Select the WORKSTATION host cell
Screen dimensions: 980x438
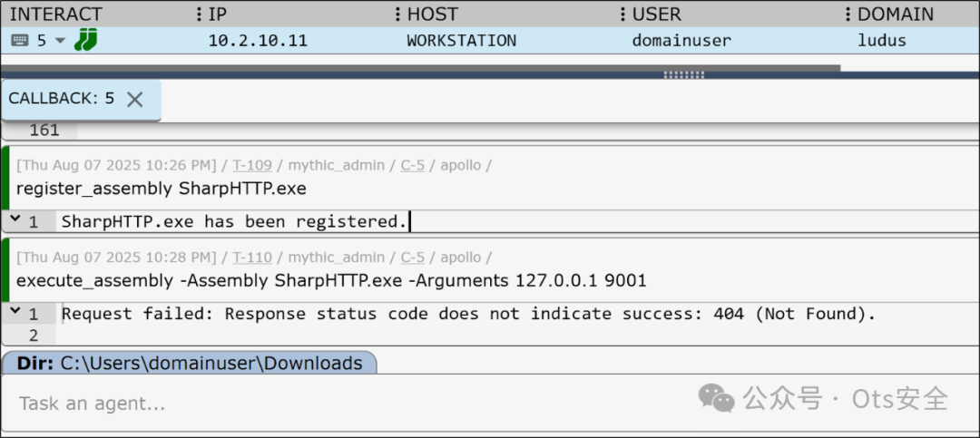click(462, 41)
